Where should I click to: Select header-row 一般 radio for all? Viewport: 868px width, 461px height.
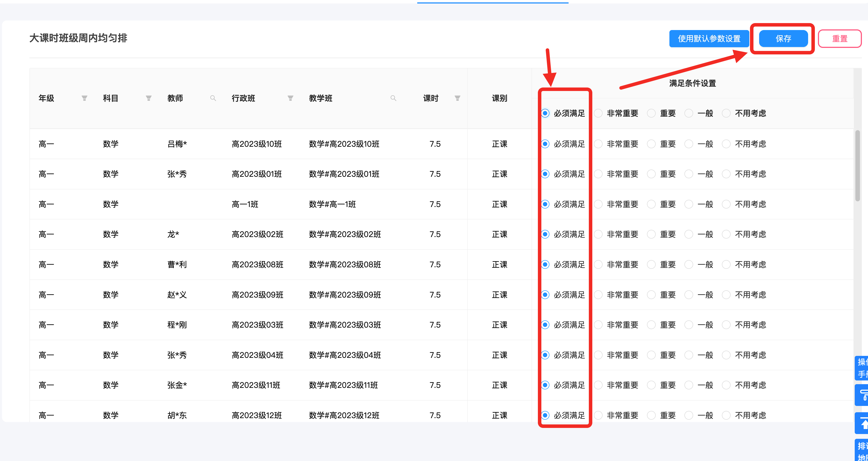pyautogui.click(x=689, y=113)
